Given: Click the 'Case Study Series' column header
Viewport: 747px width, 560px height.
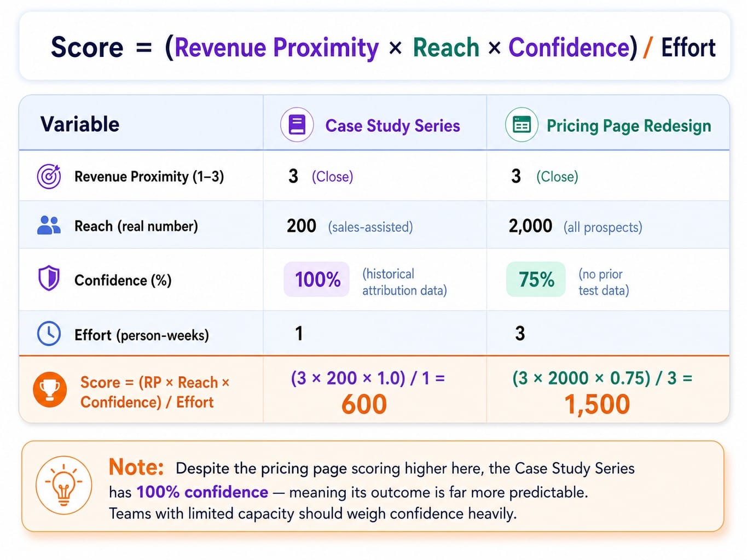Looking at the screenshot, I should pos(392,126).
